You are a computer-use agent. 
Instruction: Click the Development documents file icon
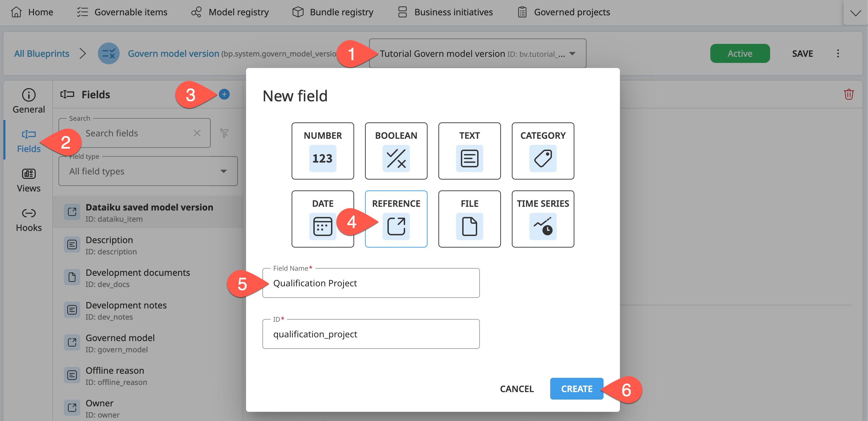point(72,277)
